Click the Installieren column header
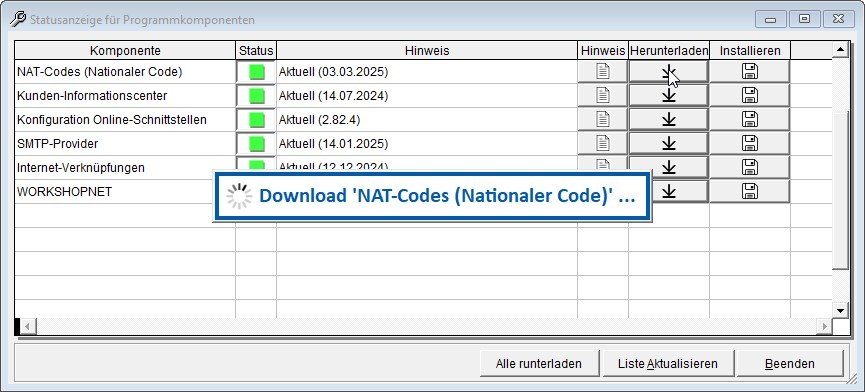 click(750, 51)
